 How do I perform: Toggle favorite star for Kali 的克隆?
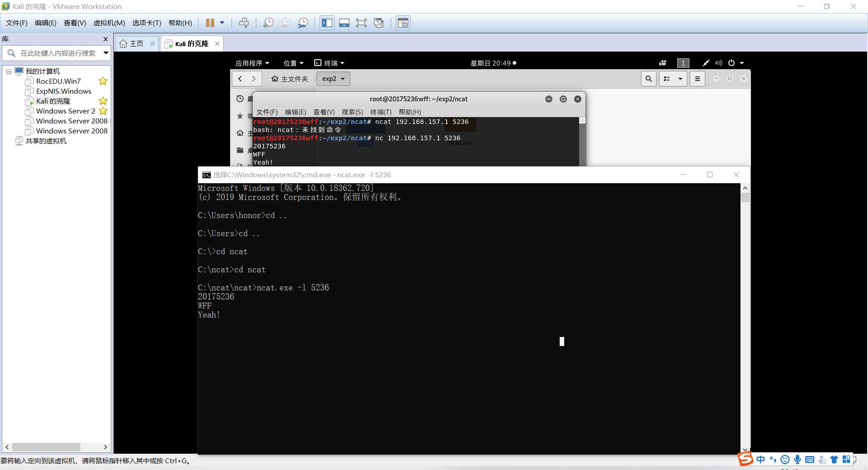[x=103, y=101]
